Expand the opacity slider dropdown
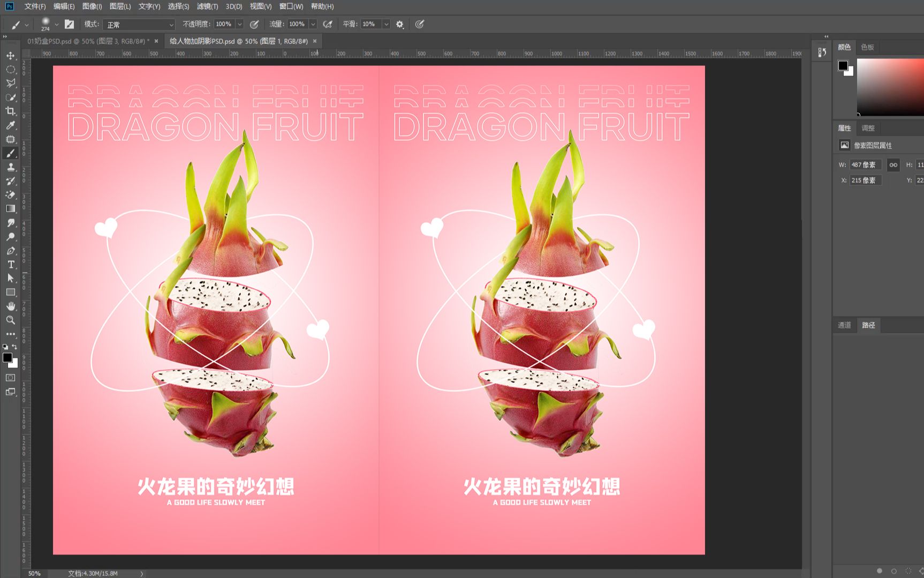 [240, 24]
